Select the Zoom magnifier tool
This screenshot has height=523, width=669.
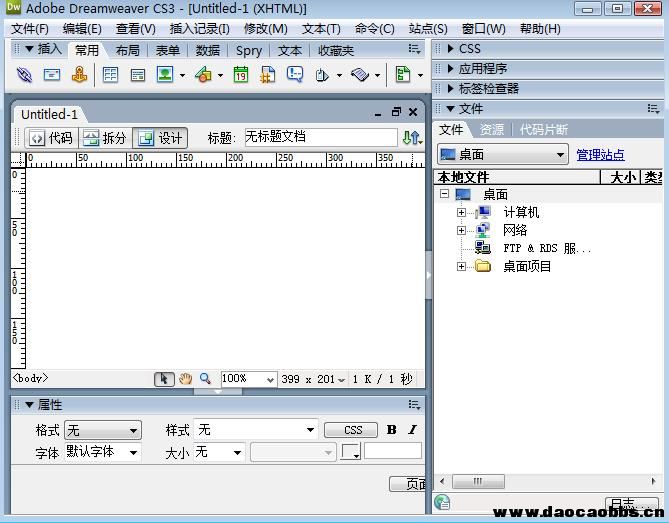pos(205,379)
